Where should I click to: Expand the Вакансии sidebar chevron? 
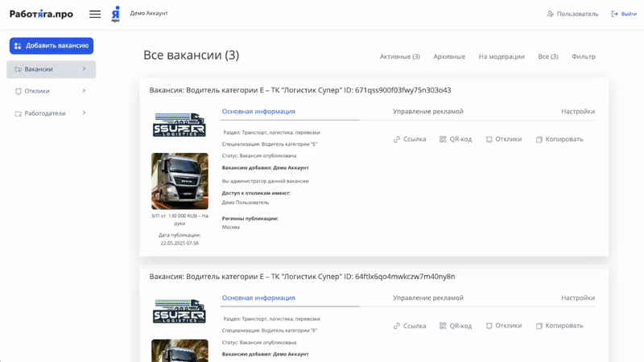(84, 69)
